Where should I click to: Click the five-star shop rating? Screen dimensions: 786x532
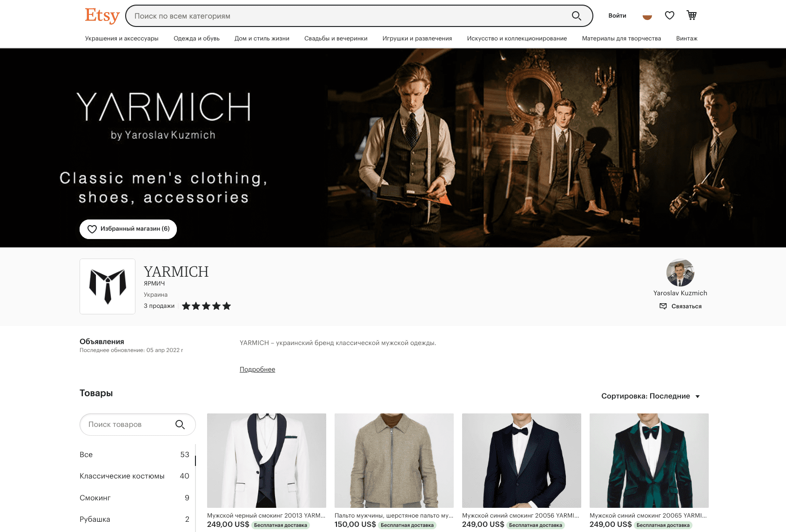coord(206,306)
